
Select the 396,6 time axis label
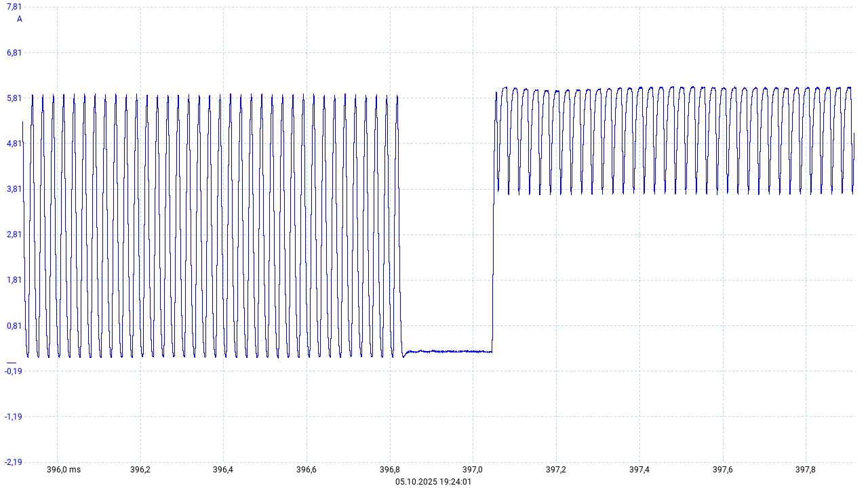click(x=307, y=470)
